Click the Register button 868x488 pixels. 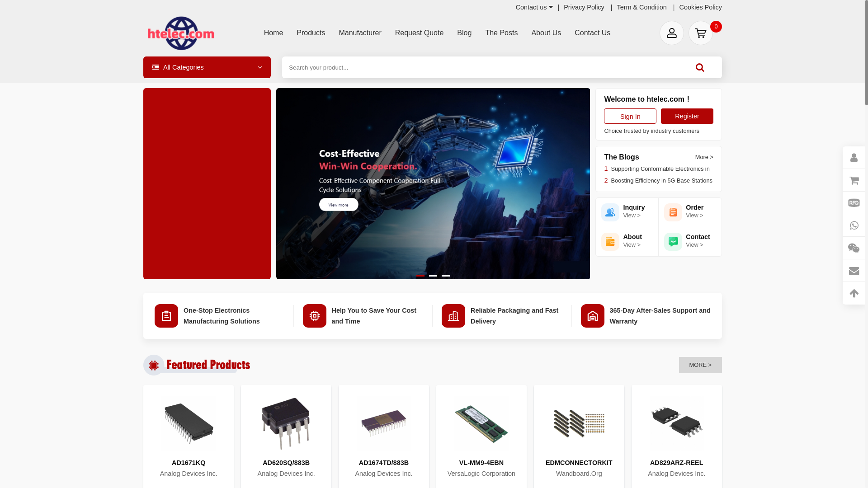click(687, 116)
